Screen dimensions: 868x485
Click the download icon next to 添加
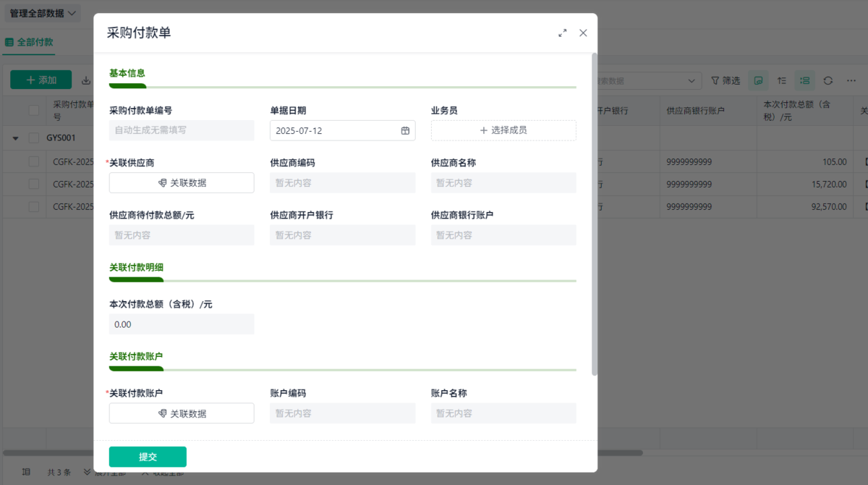86,80
